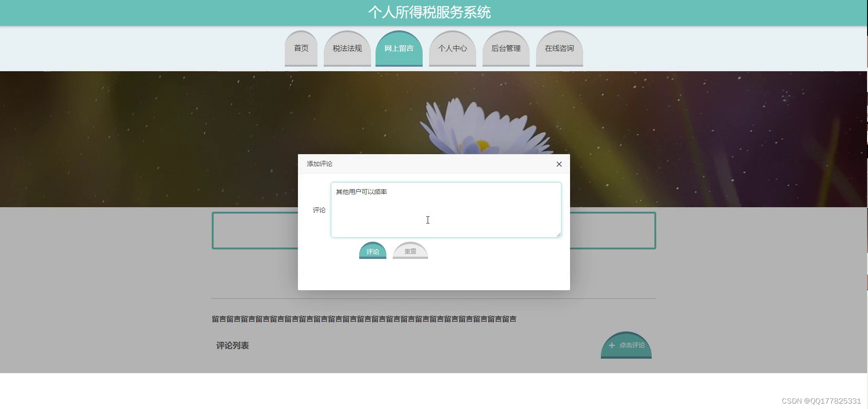
Task: Open the 税法法规 tab
Action: 347,48
